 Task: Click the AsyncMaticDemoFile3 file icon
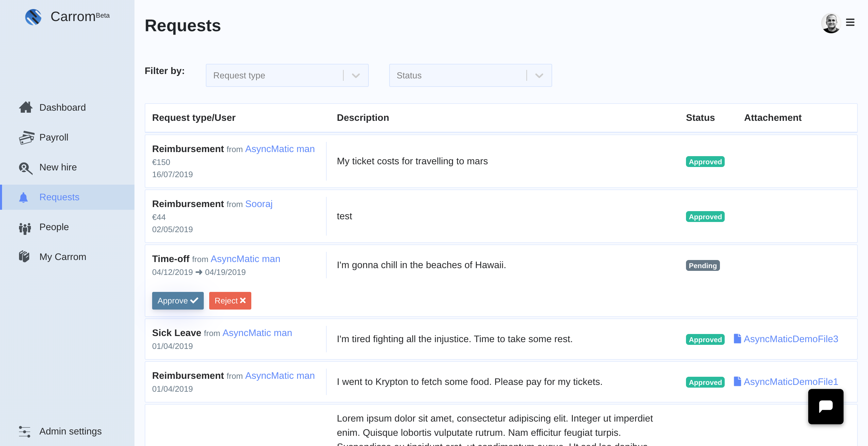pyautogui.click(x=737, y=338)
